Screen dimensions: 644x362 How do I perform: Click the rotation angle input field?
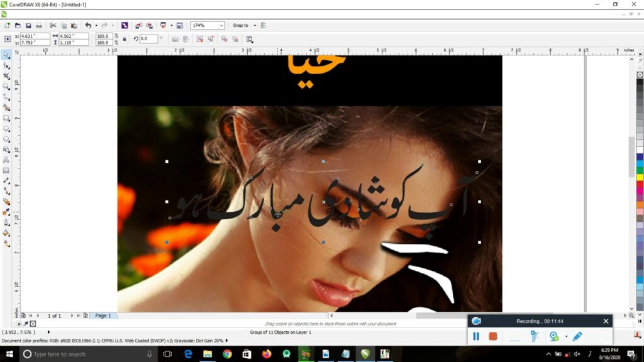pos(148,39)
